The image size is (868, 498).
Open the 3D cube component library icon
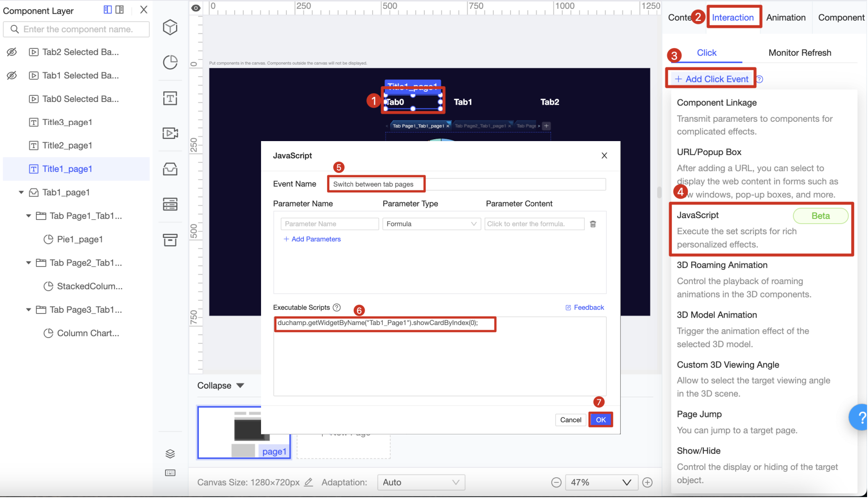[170, 27]
